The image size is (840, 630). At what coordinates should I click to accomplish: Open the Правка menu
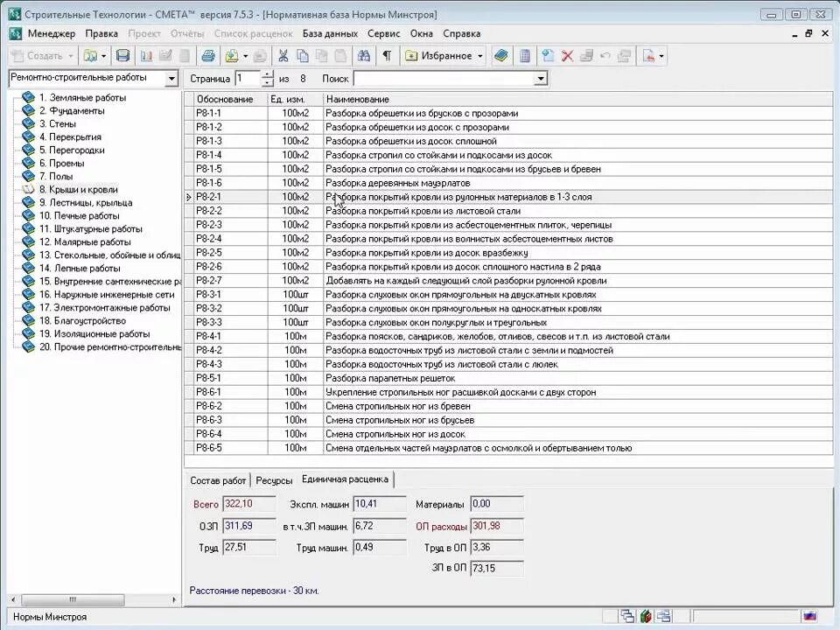pyautogui.click(x=101, y=34)
